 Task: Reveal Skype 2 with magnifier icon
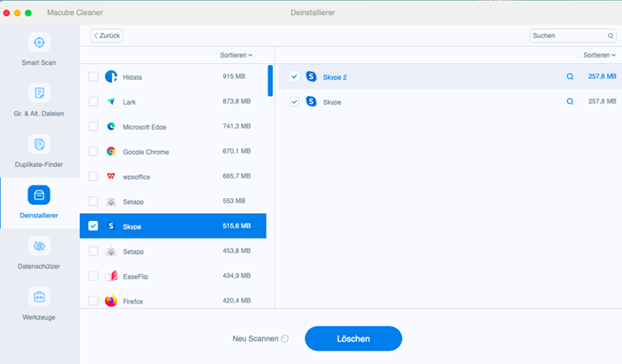570,76
